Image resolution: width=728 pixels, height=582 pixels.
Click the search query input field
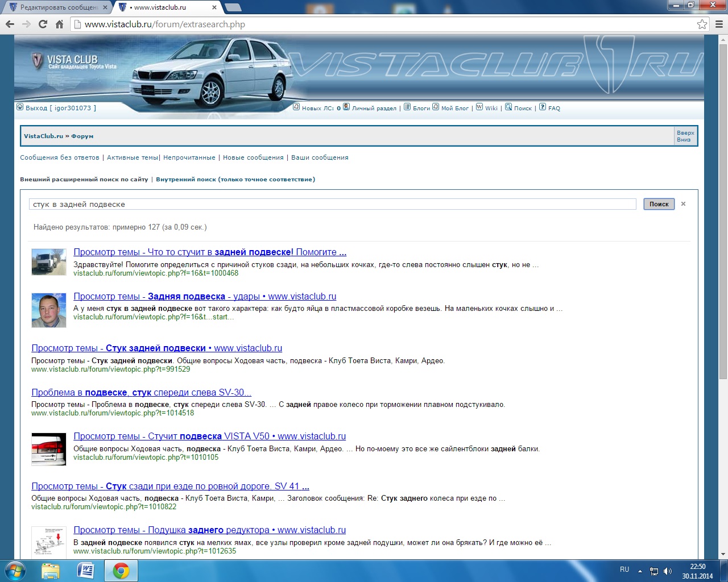coord(332,204)
